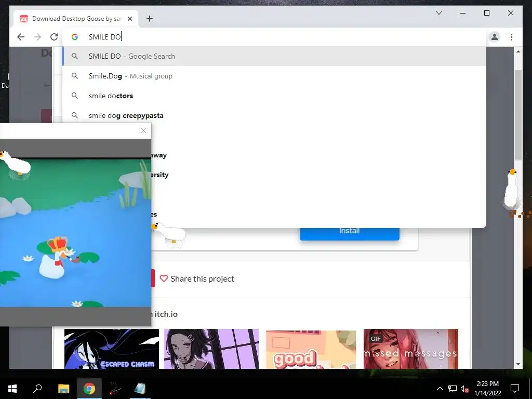Click the Google G icon in address bar
532x399 pixels.
click(x=75, y=37)
